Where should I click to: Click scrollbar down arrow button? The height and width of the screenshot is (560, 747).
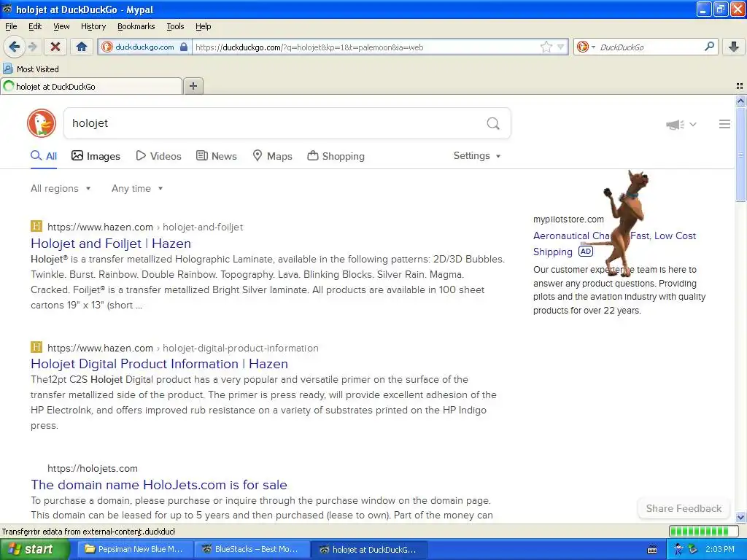(740, 517)
